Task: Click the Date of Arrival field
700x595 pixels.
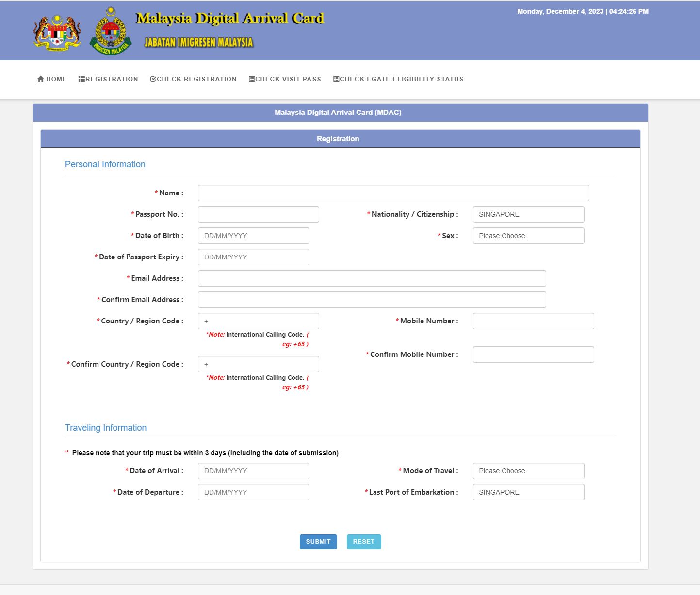Action: point(253,471)
